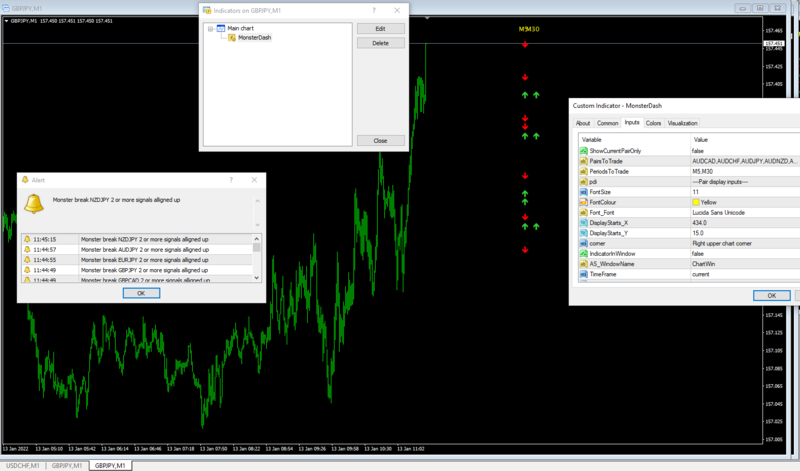Switch to the USDCHF,M1 chart tab
Viewport: 800px width, 471px height.
(x=23, y=465)
